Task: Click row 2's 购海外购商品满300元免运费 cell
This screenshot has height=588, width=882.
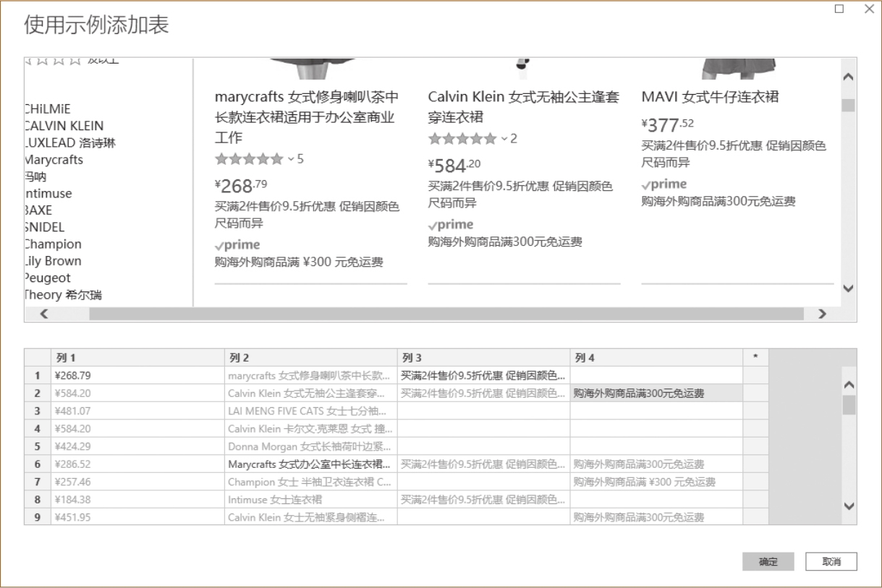Action: (x=656, y=393)
